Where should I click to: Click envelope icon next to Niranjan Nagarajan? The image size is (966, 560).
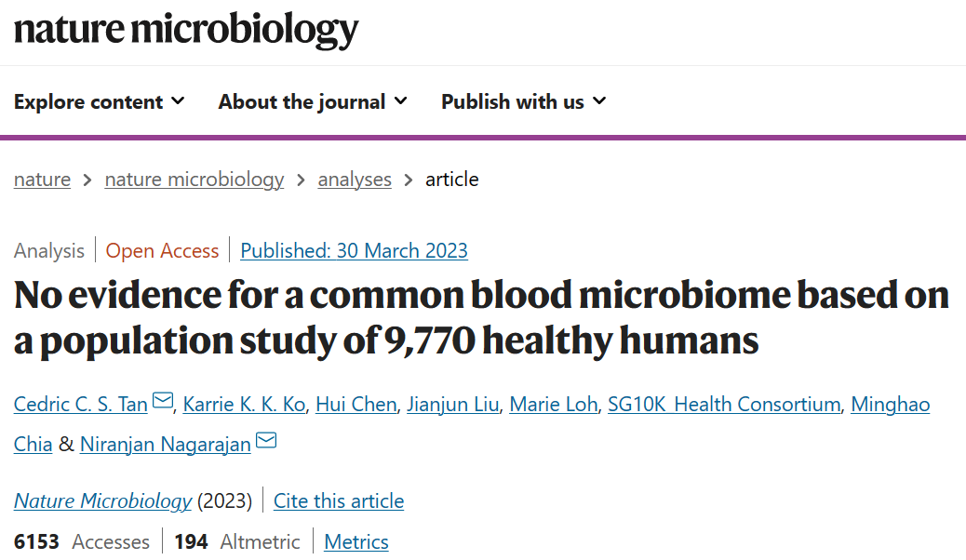(266, 441)
